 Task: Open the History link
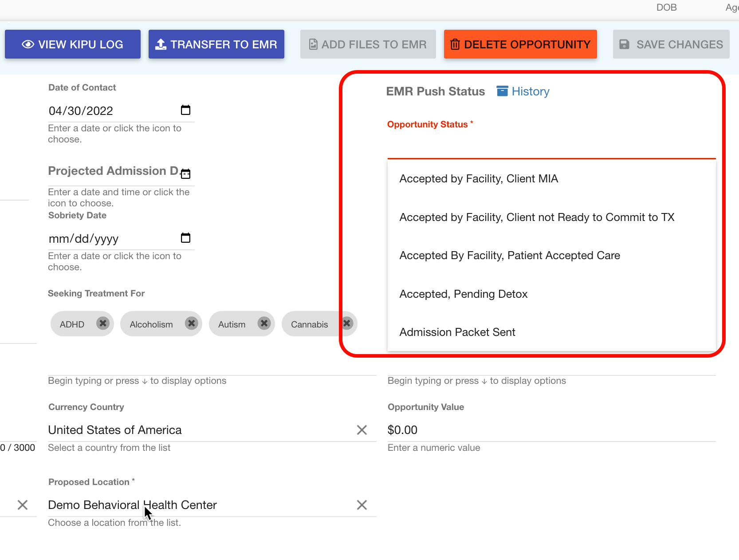tap(530, 91)
